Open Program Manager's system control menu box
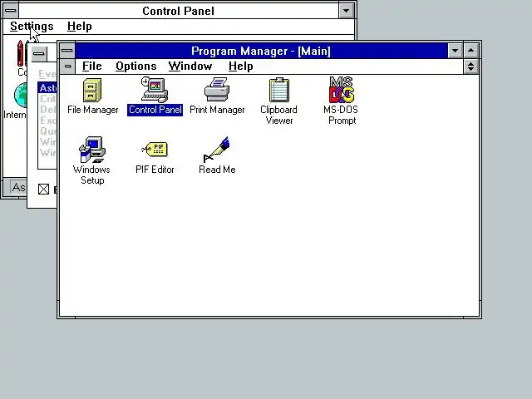 pyautogui.click(x=66, y=51)
